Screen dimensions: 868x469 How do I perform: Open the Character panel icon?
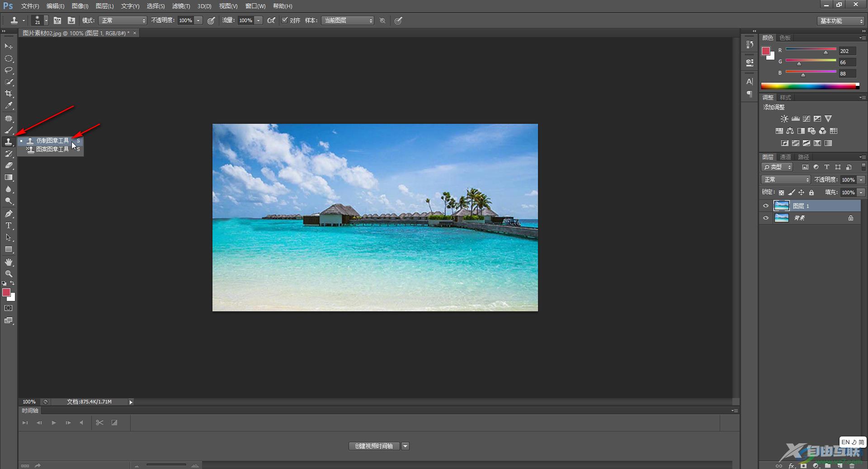pyautogui.click(x=750, y=82)
